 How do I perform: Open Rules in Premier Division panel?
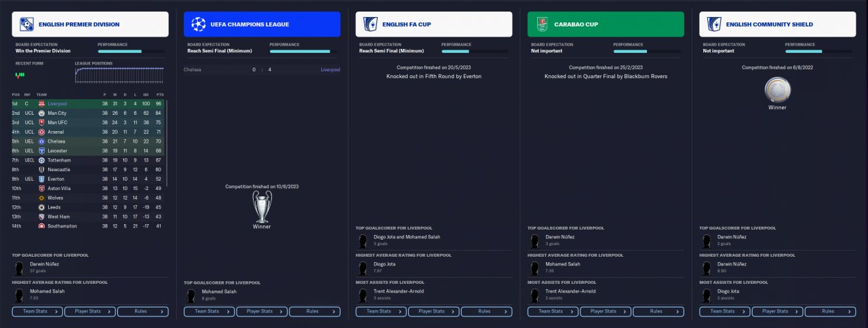coord(143,312)
